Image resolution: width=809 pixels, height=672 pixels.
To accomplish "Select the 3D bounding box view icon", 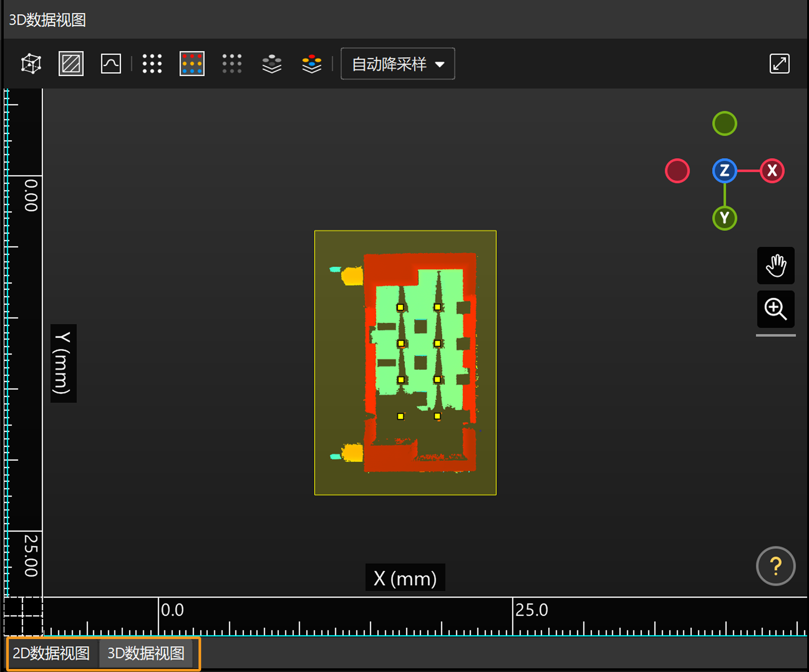I will point(30,63).
